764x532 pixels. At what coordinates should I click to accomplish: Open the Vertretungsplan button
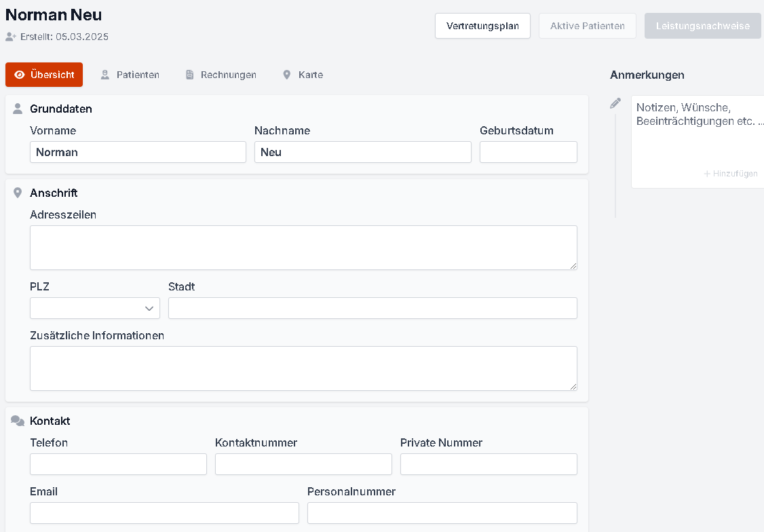pyautogui.click(x=482, y=26)
